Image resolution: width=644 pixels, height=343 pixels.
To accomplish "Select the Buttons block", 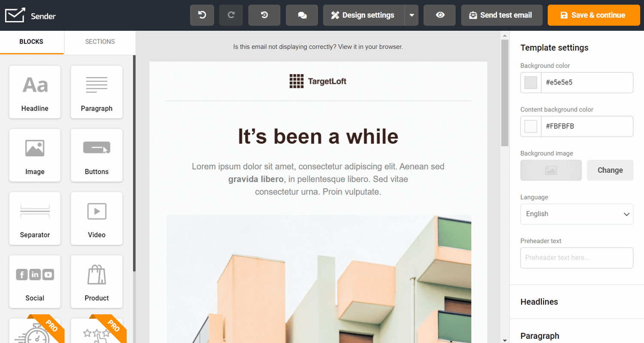I will click(97, 155).
